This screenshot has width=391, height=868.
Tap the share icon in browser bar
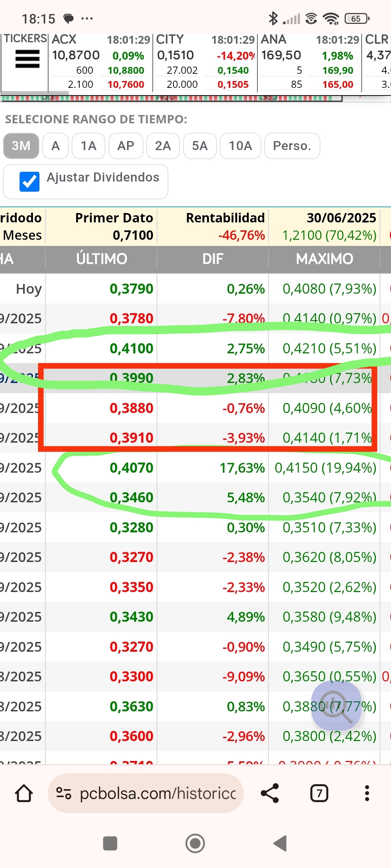tap(270, 793)
